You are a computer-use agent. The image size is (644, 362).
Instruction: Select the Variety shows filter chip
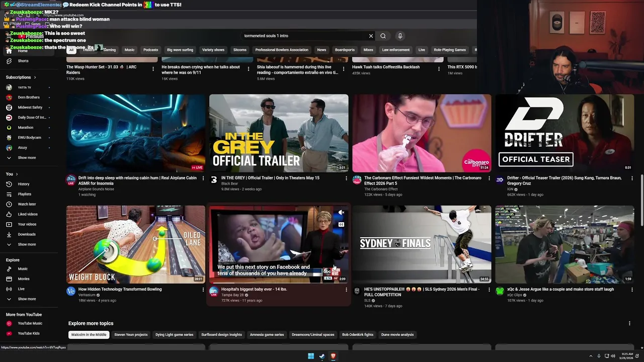(213, 50)
